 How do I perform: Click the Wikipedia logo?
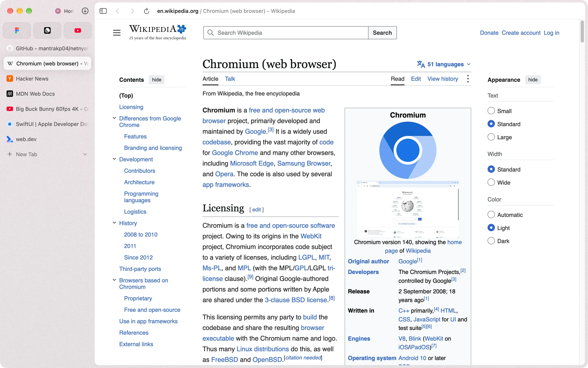click(157, 32)
